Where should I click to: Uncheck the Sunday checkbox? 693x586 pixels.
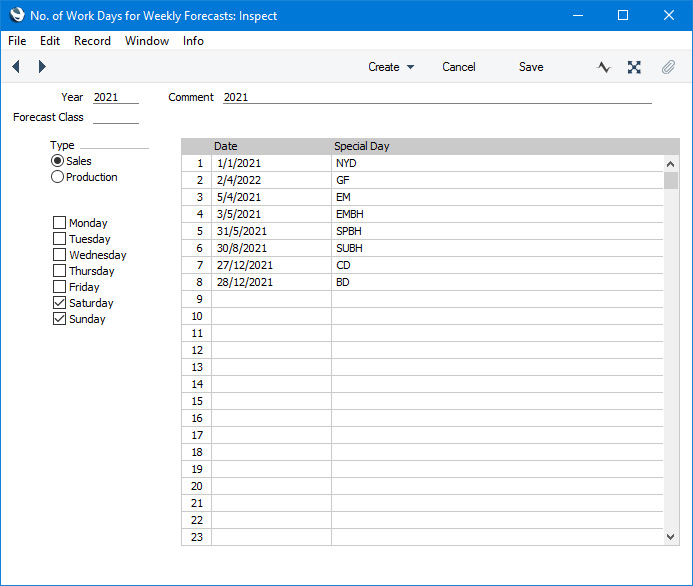pyautogui.click(x=59, y=319)
